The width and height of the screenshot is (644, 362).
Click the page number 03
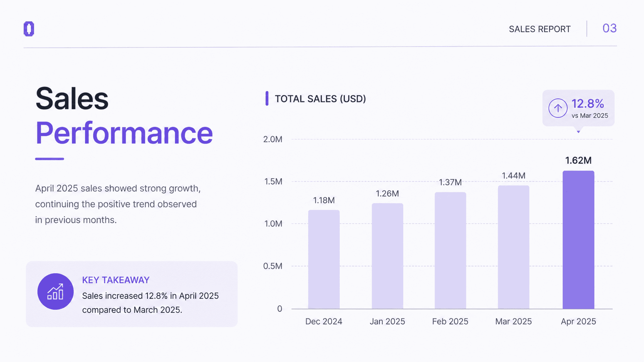pyautogui.click(x=609, y=28)
